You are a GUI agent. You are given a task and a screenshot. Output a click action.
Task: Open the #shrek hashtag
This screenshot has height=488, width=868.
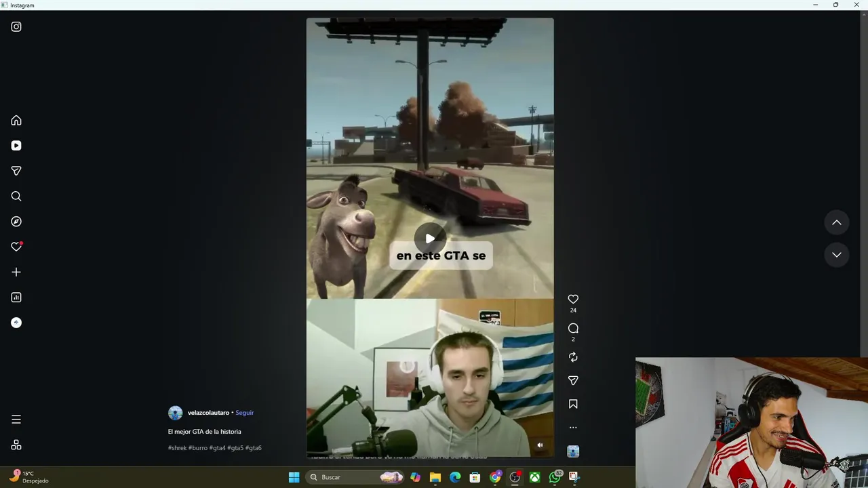[x=177, y=448]
